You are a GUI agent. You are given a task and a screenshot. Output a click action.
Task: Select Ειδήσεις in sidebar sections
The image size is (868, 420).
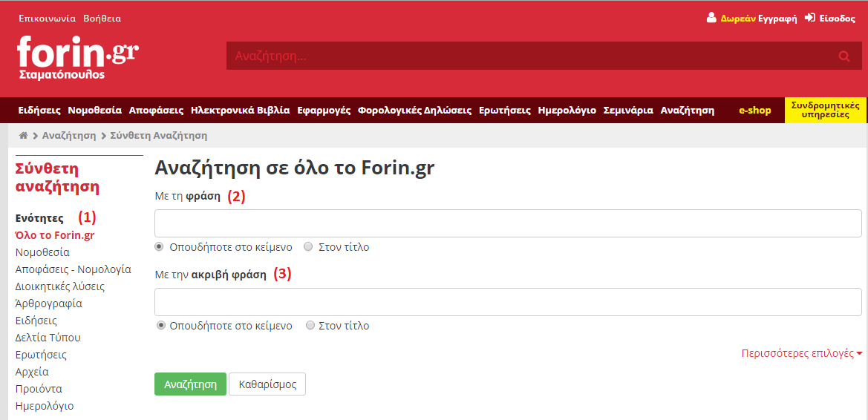pyautogui.click(x=36, y=321)
